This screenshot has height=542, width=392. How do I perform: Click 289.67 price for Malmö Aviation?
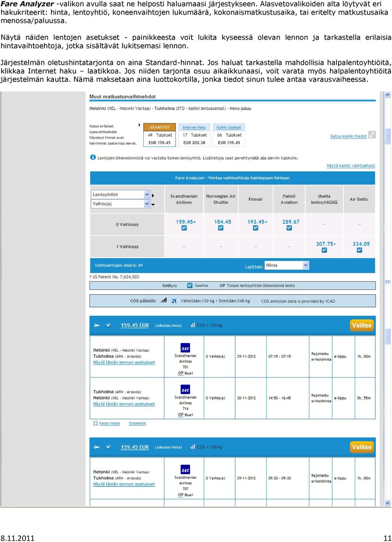click(x=291, y=222)
